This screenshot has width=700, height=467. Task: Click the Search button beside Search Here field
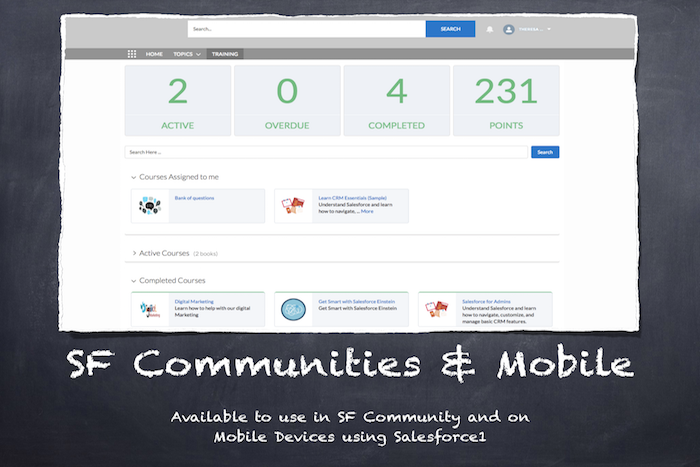pos(544,152)
